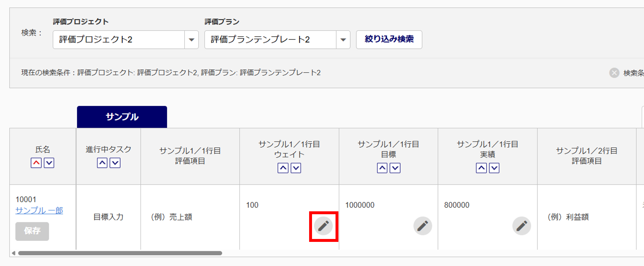
Task: Sort 実績 column descending
Action: click(x=494, y=168)
